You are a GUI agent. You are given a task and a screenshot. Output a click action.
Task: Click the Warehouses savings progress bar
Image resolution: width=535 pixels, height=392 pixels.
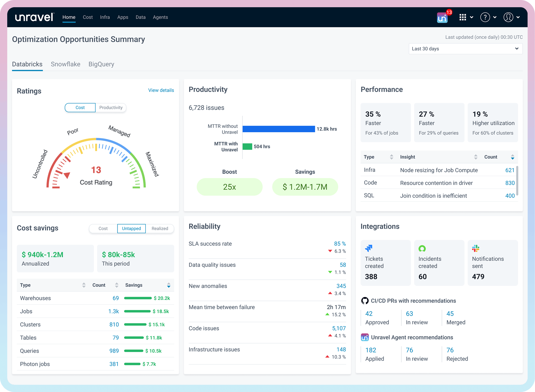[x=138, y=298]
